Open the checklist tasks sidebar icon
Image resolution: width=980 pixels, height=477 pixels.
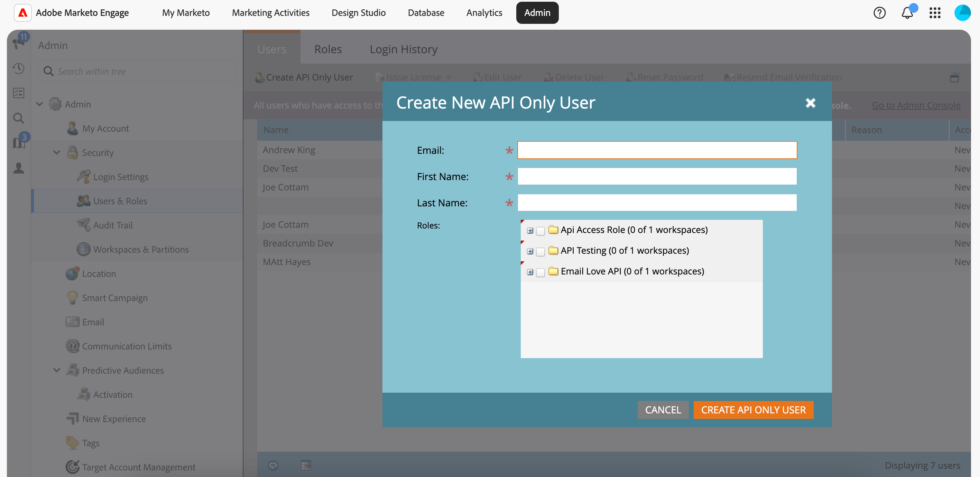pyautogui.click(x=18, y=93)
